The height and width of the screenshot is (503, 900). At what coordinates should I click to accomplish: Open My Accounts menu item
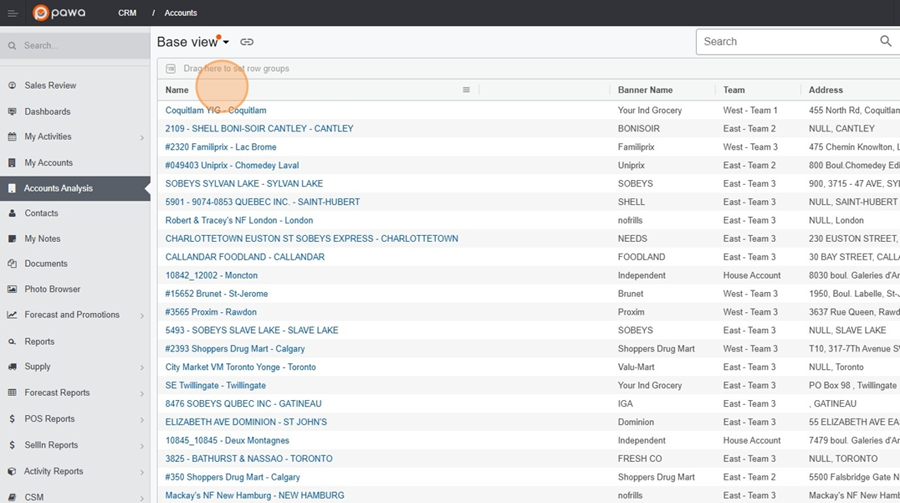49,162
